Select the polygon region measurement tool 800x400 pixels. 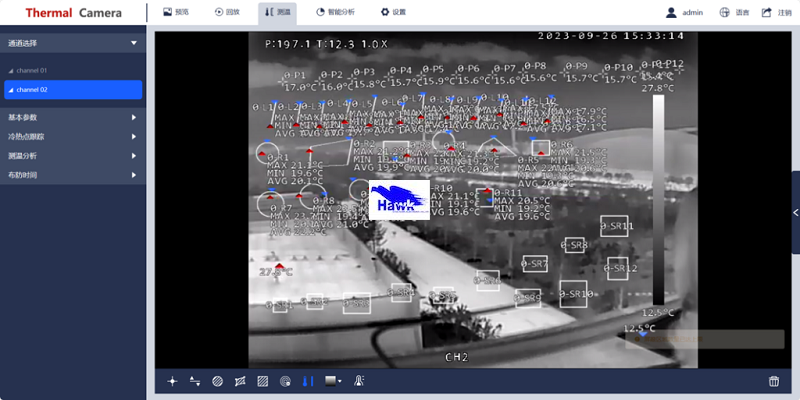pos(240,381)
